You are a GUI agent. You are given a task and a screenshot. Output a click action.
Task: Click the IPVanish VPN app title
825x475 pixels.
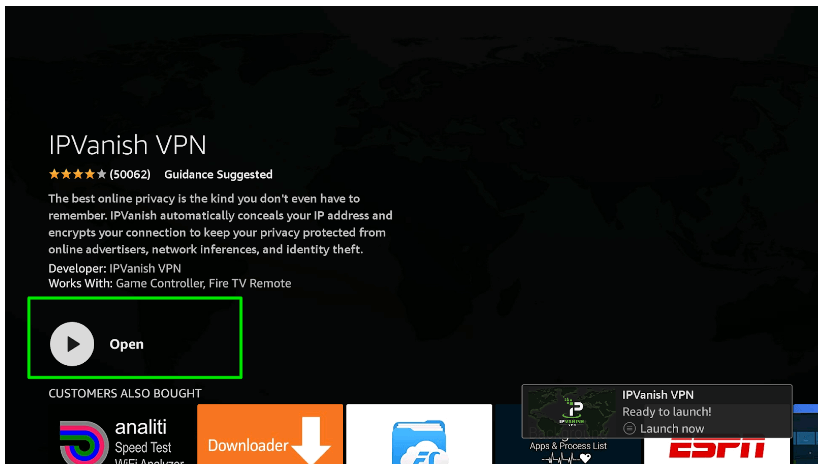click(127, 145)
